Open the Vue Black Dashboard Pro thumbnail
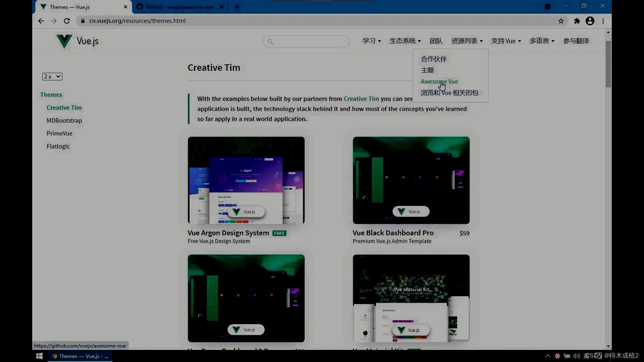This screenshot has height=362, width=644. (x=411, y=180)
